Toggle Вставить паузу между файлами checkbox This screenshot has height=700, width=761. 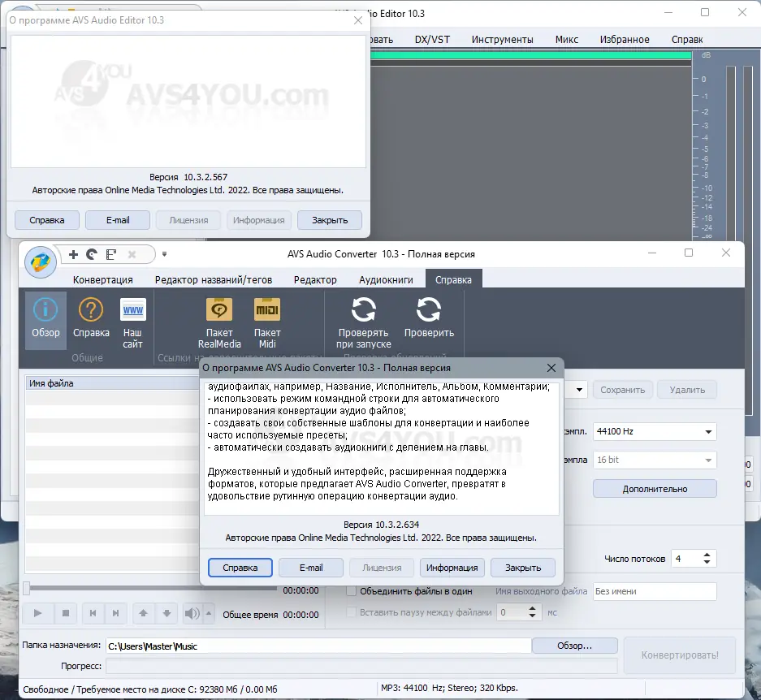352,612
